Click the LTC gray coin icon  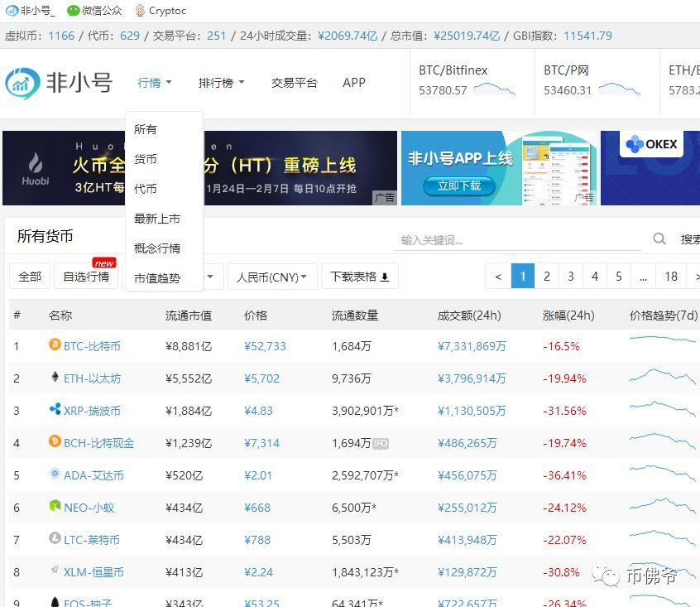(55, 537)
